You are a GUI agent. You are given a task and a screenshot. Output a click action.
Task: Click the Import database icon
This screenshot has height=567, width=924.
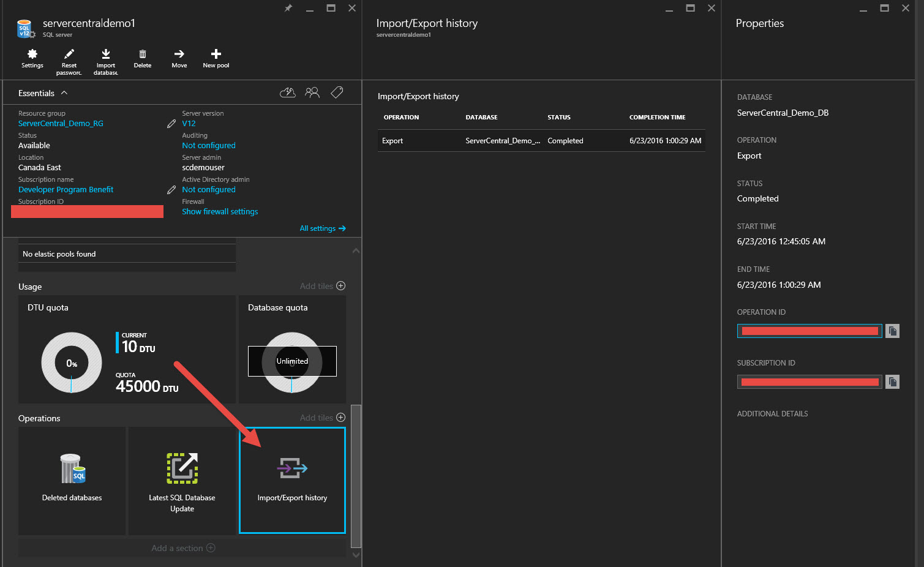tap(106, 54)
